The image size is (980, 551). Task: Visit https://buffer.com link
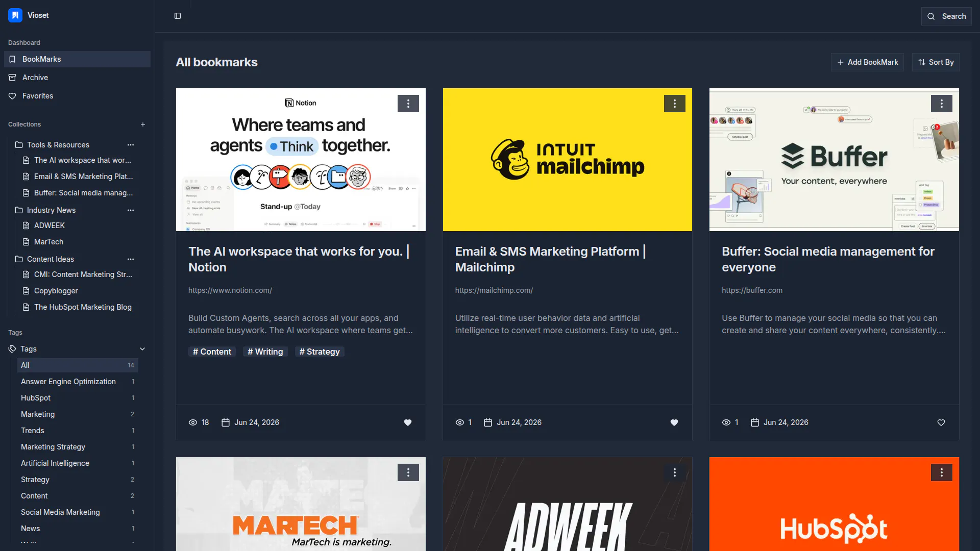pos(752,290)
